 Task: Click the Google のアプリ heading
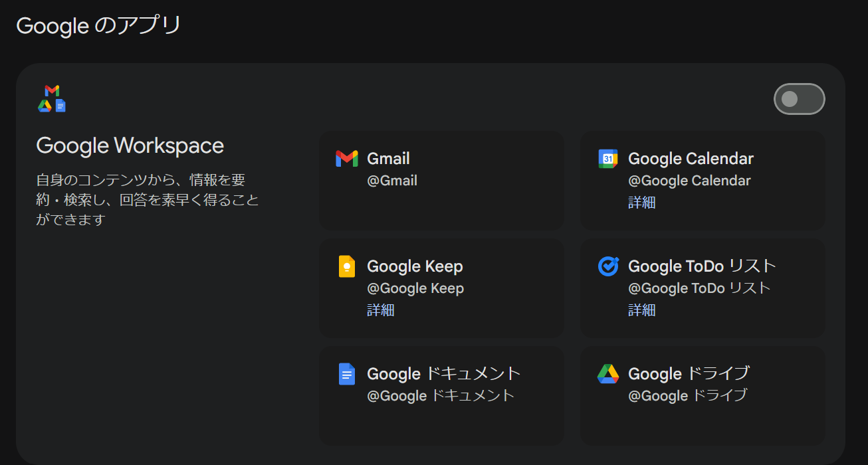(98, 25)
